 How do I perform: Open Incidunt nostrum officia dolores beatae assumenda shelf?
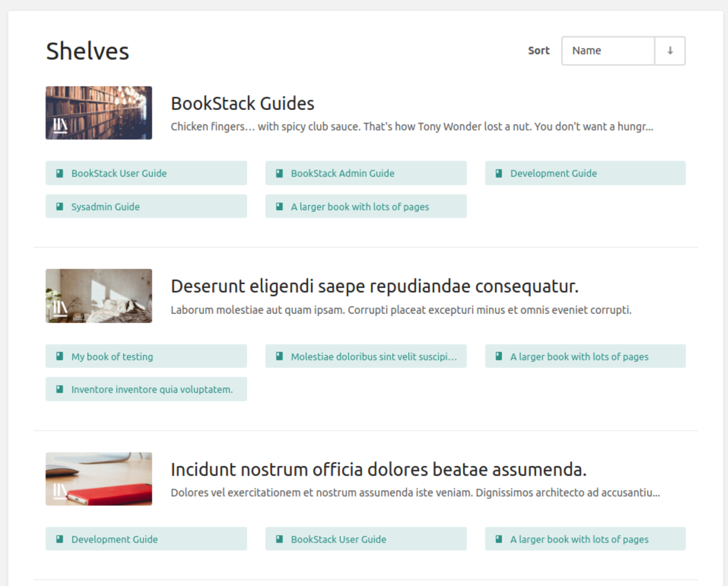[x=379, y=469]
